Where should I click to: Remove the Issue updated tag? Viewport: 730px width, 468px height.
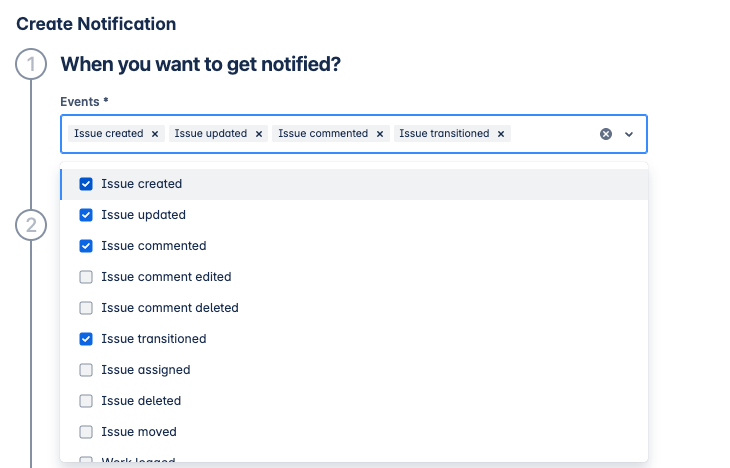pyautogui.click(x=259, y=134)
